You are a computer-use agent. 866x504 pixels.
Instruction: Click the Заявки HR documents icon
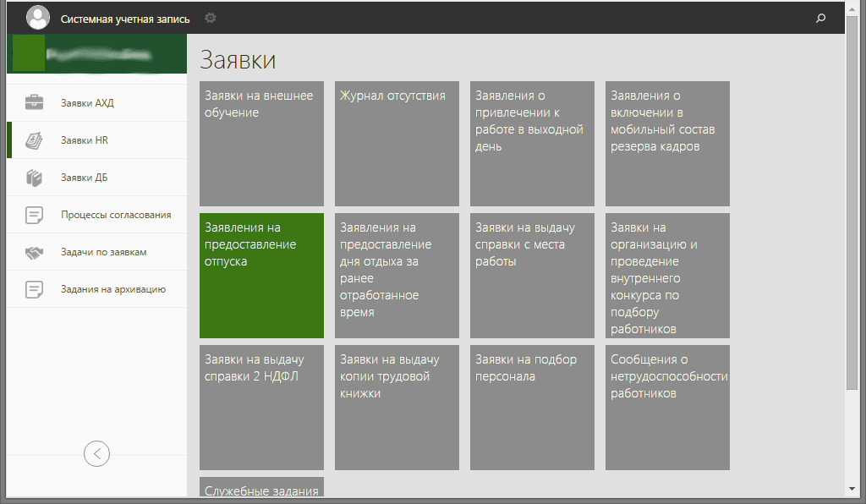[x=34, y=140]
